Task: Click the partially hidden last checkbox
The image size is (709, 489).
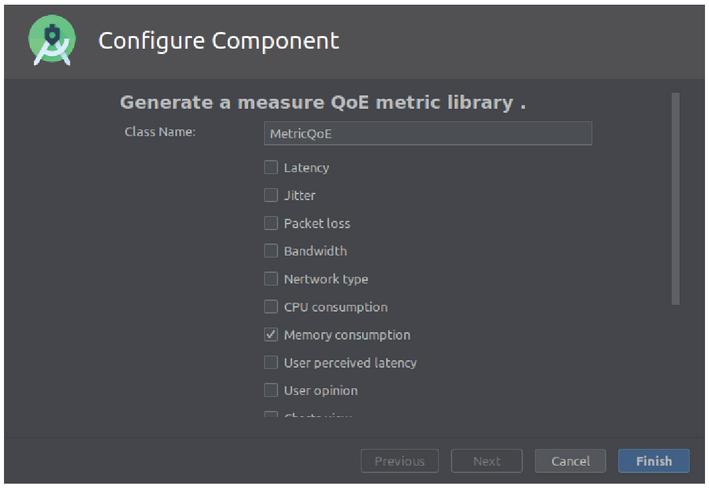Action: coord(271,414)
